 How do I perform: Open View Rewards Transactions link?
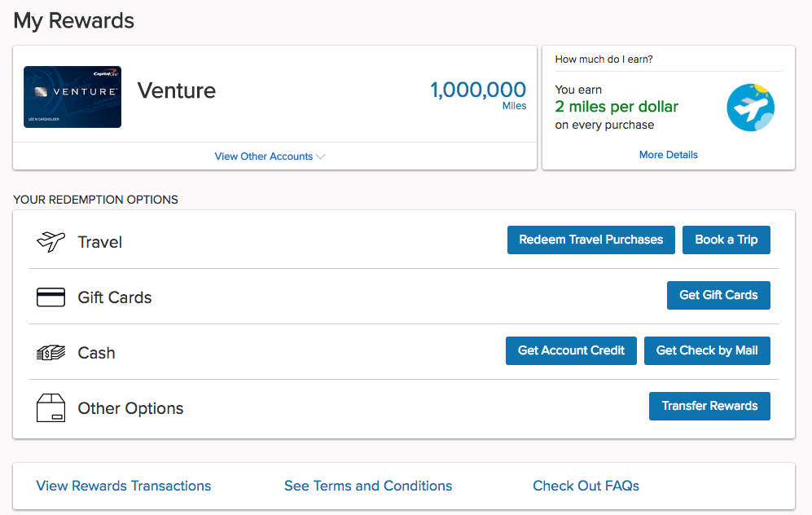pyautogui.click(x=124, y=486)
